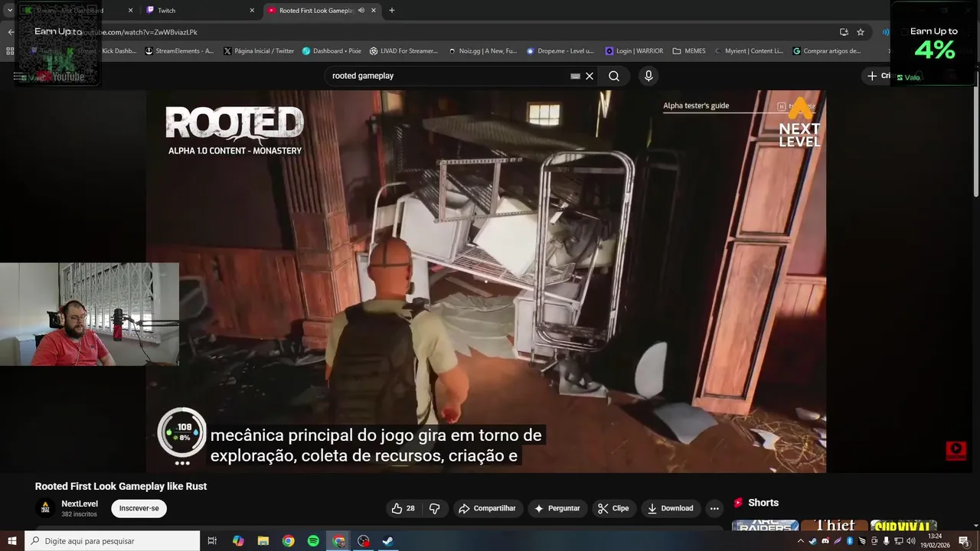Open the Login | WARRIOR bookmark
This screenshot has height=551, width=980.
coord(634,51)
